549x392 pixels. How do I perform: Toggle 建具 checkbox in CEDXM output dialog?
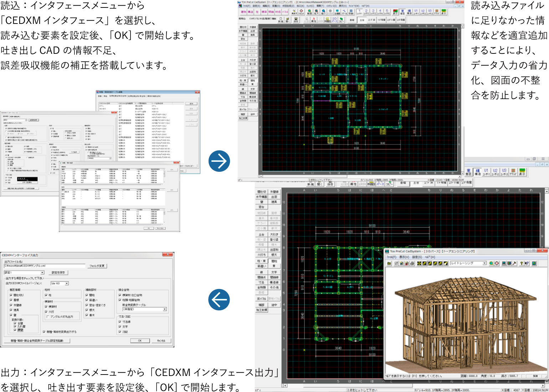pos(11,310)
